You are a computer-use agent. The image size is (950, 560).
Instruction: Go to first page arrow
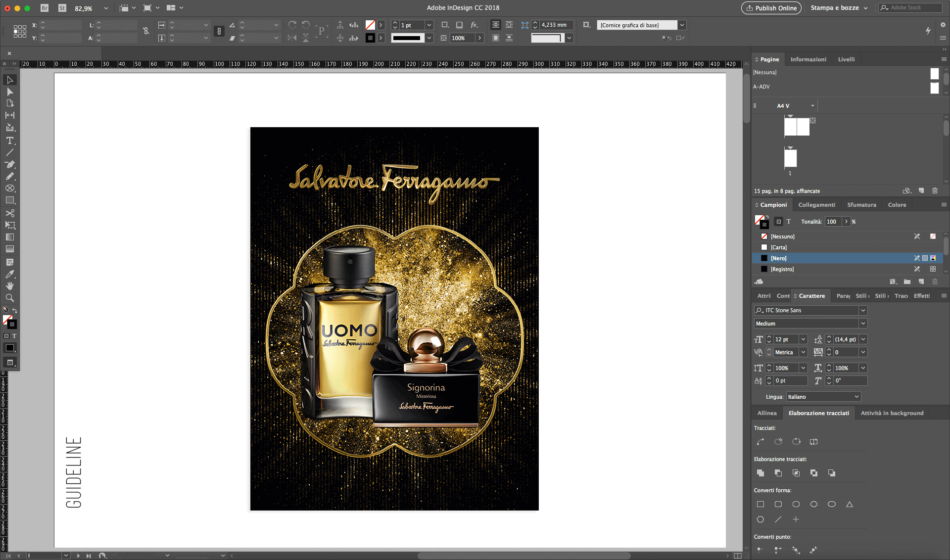[8, 556]
